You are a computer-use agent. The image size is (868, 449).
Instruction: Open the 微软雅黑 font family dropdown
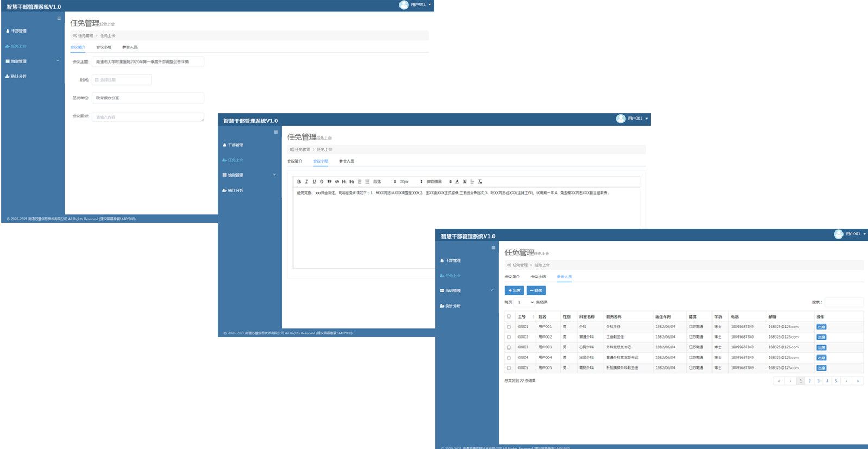click(x=439, y=182)
